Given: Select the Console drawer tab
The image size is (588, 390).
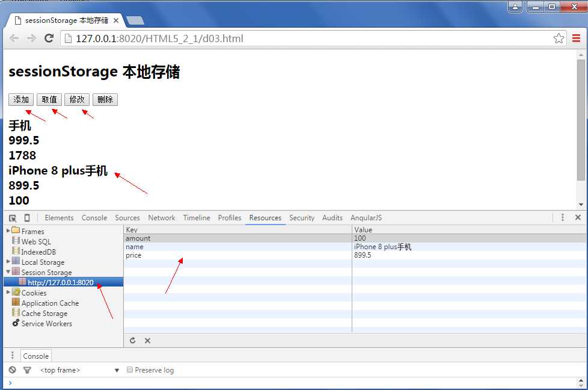Looking at the screenshot, I should pos(36,356).
